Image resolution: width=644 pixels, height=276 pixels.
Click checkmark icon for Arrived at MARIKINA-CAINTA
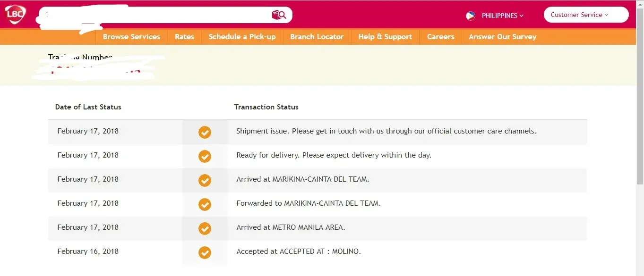tap(205, 180)
